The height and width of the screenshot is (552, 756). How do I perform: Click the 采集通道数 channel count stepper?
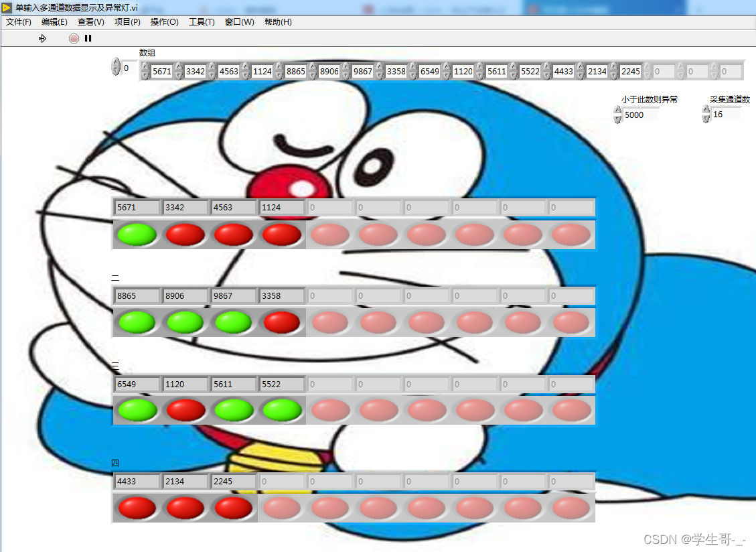tap(706, 115)
